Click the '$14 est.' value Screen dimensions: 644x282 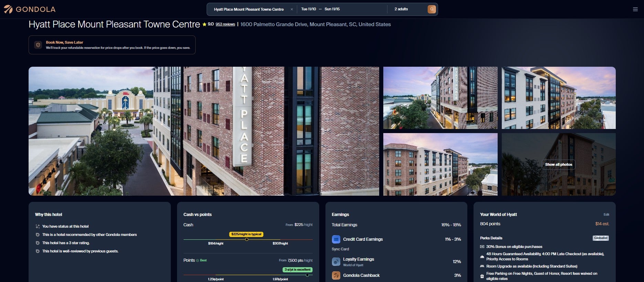point(602,224)
